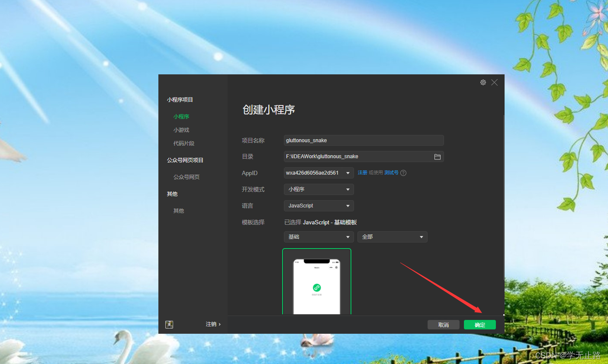608x364 pixels.
Task: Click the green 确定 button
Action: coord(480,325)
